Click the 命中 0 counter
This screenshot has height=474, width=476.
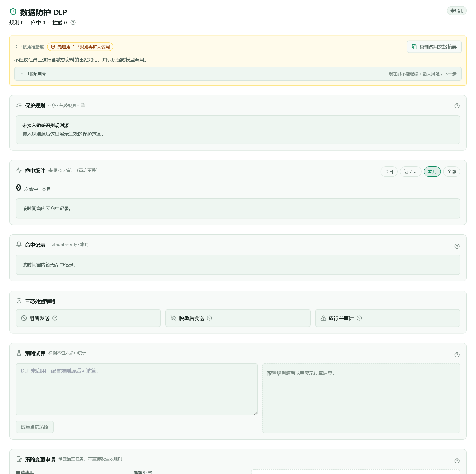[x=38, y=23]
